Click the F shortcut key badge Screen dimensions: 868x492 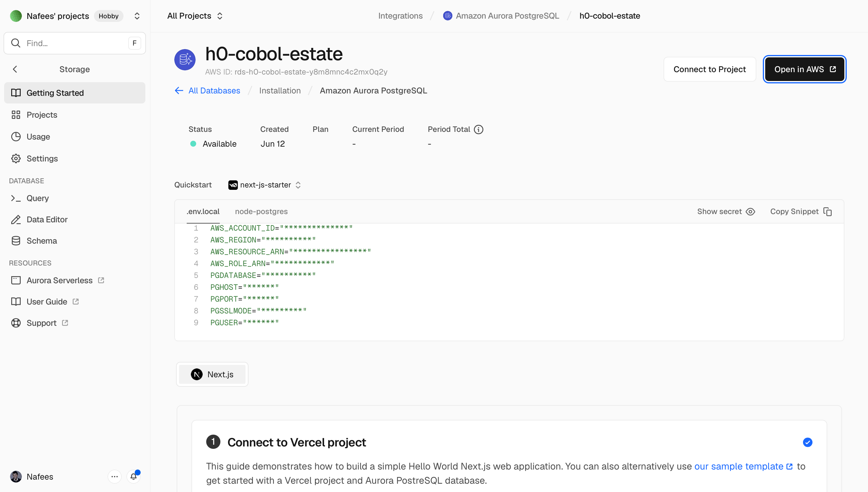(x=134, y=43)
